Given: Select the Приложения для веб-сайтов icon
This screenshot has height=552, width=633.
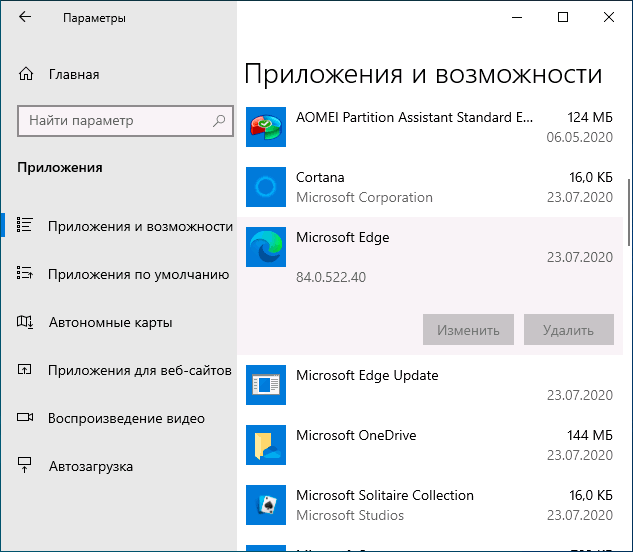Looking at the screenshot, I should 25,369.
